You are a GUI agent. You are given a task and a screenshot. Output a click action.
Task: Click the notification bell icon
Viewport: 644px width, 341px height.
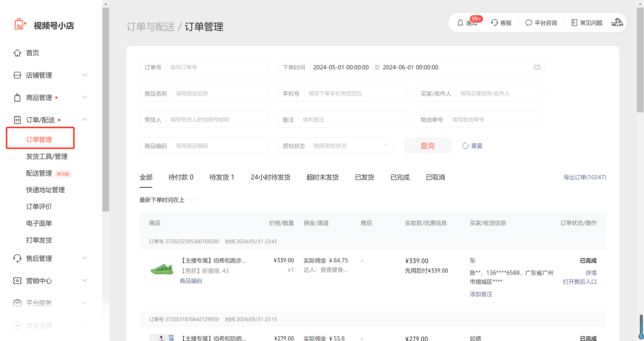[x=460, y=23]
